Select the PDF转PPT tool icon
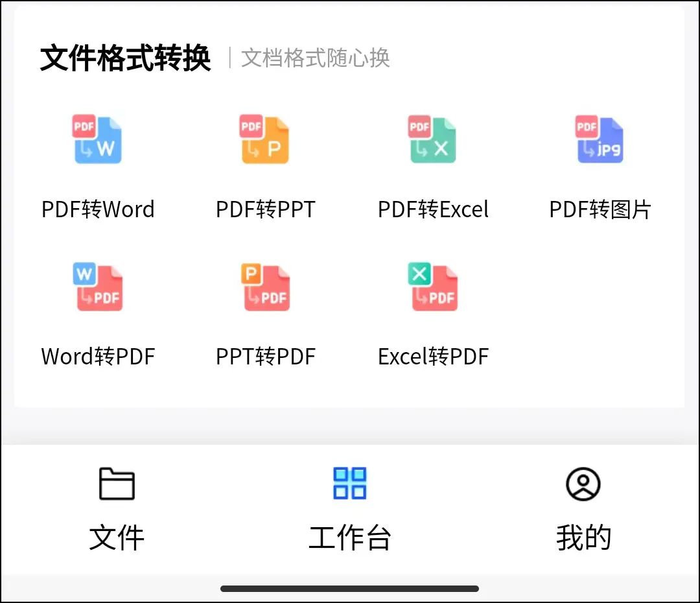 pyautogui.click(x=264, y=139)
